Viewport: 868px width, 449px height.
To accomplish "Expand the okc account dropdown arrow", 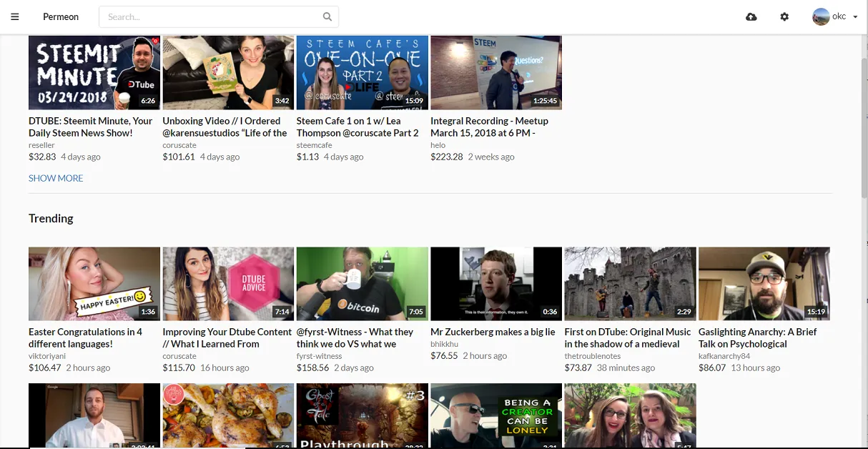I will click(855, 17).
